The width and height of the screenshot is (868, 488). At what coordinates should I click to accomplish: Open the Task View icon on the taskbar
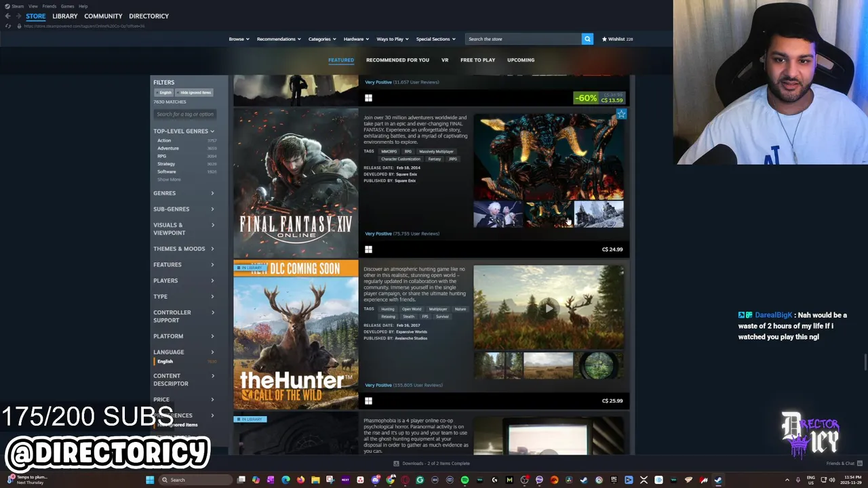click(241, 480)
